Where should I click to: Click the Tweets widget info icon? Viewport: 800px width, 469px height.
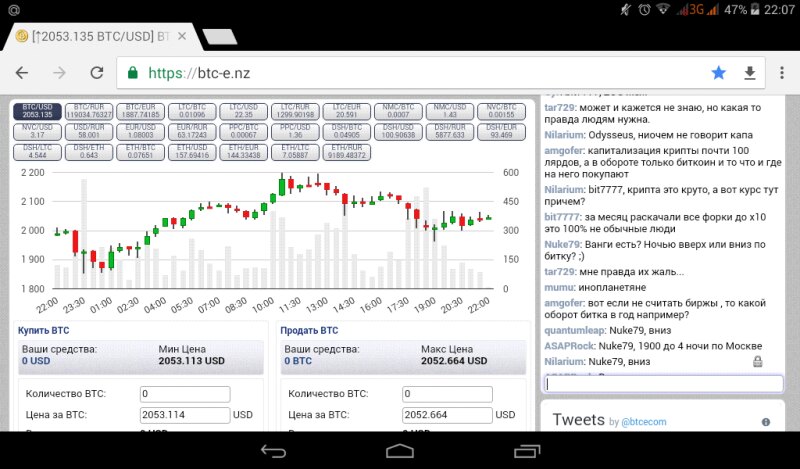click(x=766, y=422)
